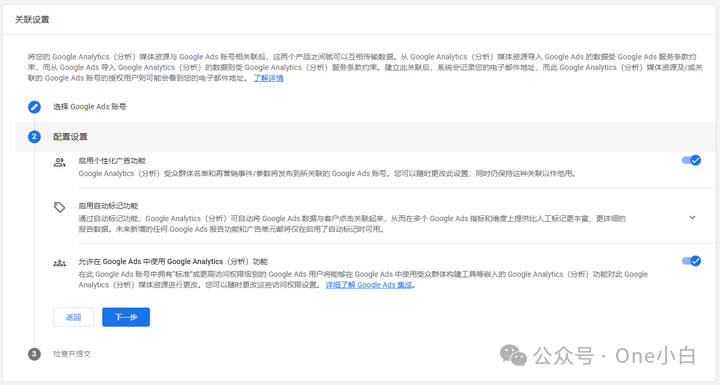Open the 选择 Google Ads 账号 step
720x385 pixels.
tap(90, 107)
